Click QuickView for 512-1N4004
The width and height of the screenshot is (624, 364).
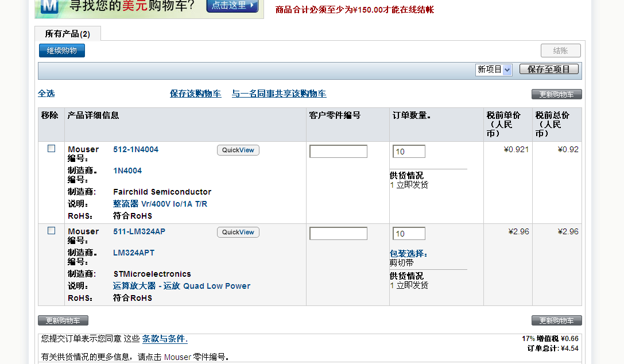[x=238, y=150]
